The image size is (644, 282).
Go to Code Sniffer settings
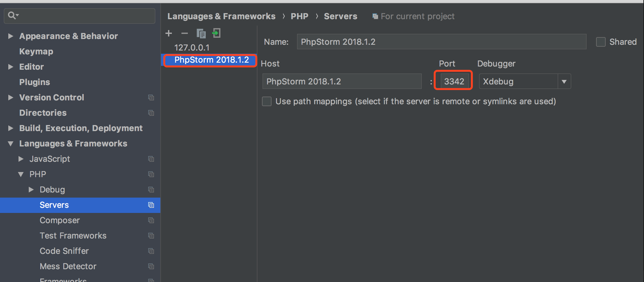pyautogui.click(x=64, y=251)
